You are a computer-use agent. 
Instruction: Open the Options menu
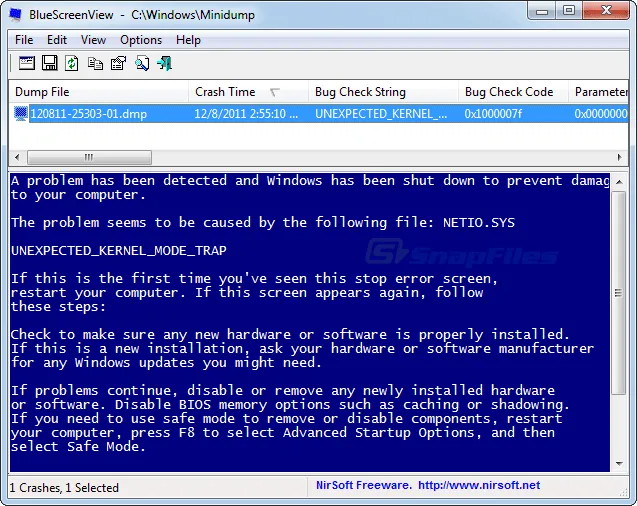[141, 40]
